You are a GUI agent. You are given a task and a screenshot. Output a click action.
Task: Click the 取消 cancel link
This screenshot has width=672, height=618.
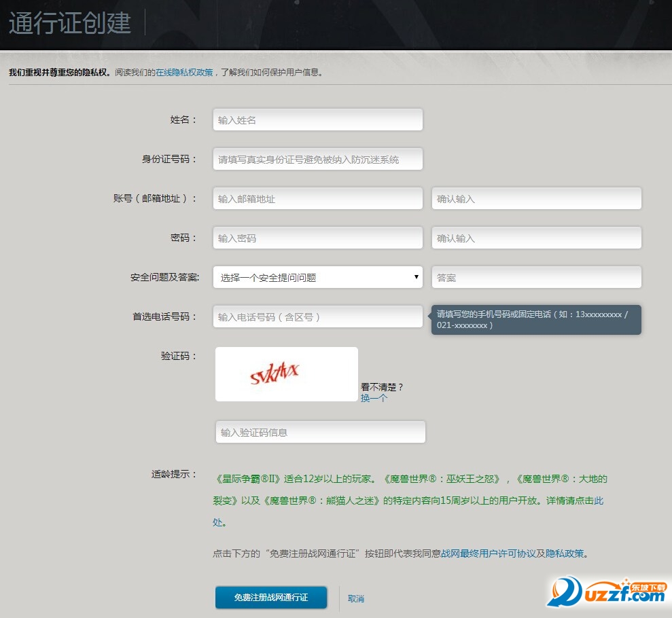[356, 598]
